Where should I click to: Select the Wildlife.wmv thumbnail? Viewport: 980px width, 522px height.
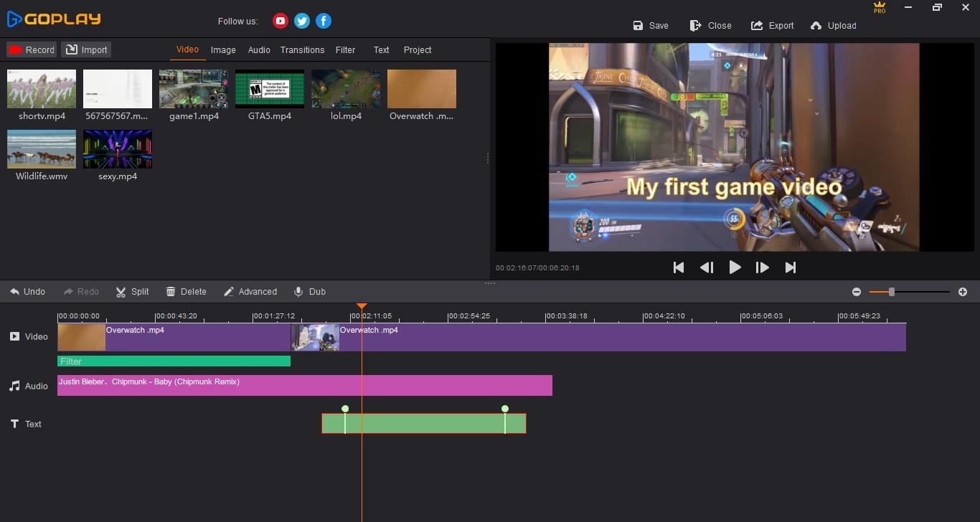coord(42,149)
